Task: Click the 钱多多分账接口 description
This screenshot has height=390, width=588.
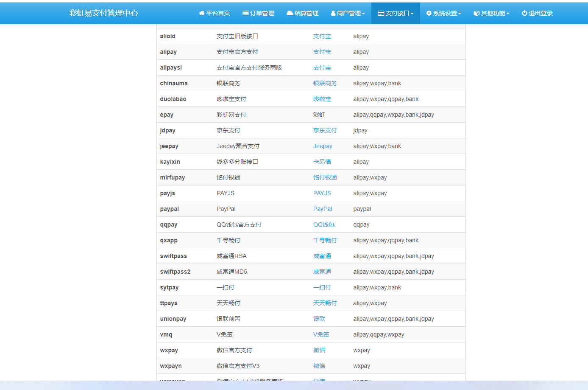Action: [x=237, y=162]
